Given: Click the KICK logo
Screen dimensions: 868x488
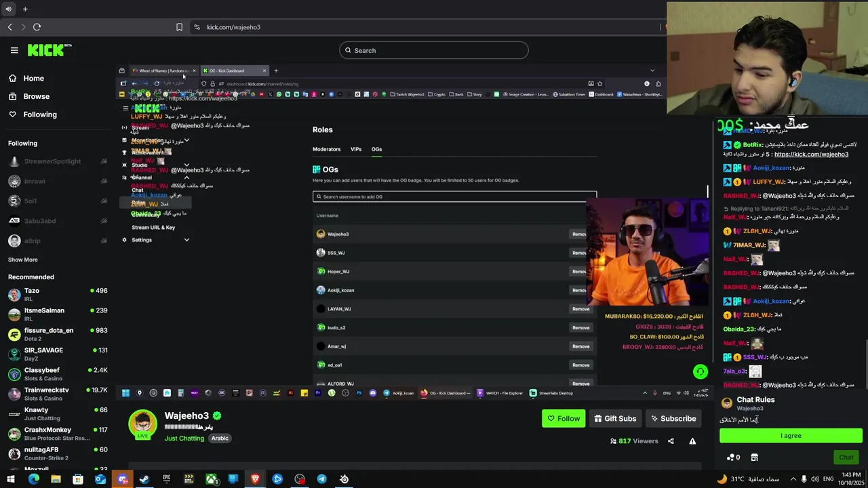Looking at the screenshot, I should point(50,50).
